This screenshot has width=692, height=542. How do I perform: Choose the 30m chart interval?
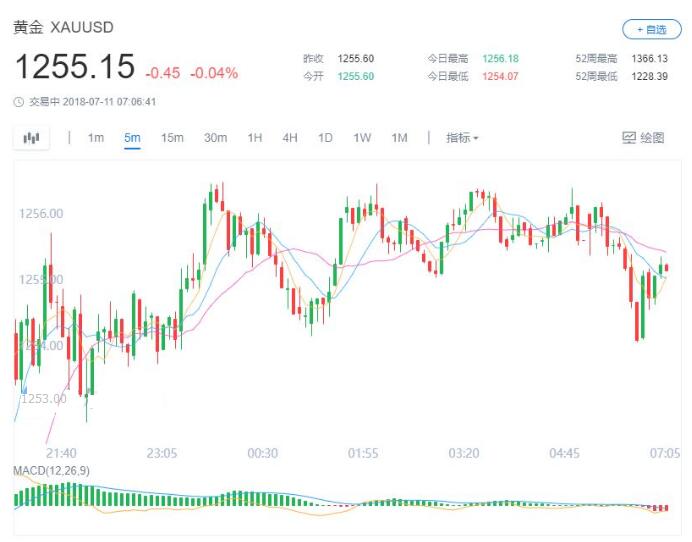tap(215, 138)
